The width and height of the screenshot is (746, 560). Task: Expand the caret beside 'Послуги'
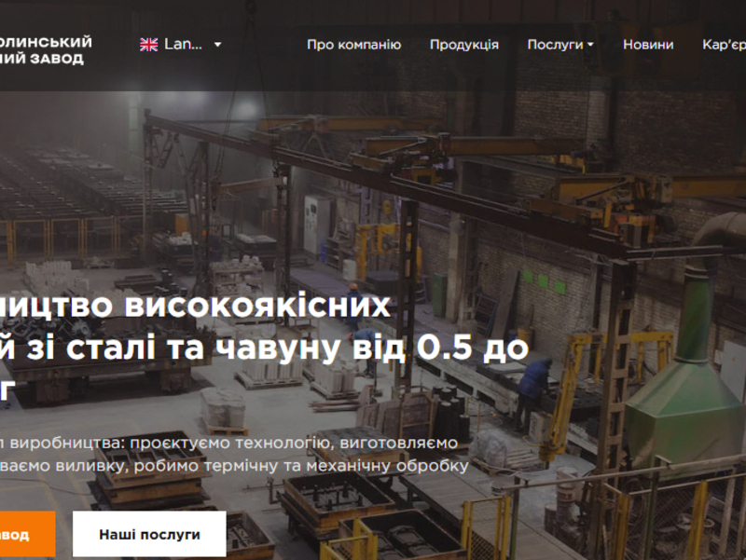[x=590, y=45]
